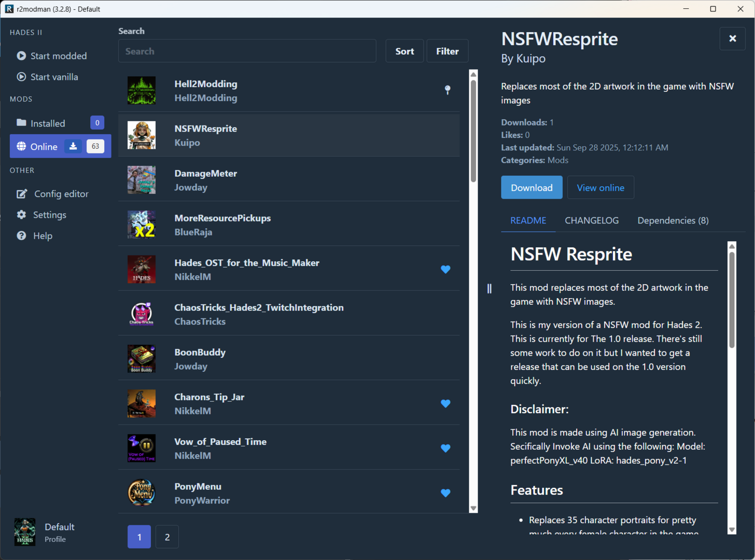Open the Dependencies (8) tab
This screenshot has width=755, height=560.
click(x=673, y=220)
